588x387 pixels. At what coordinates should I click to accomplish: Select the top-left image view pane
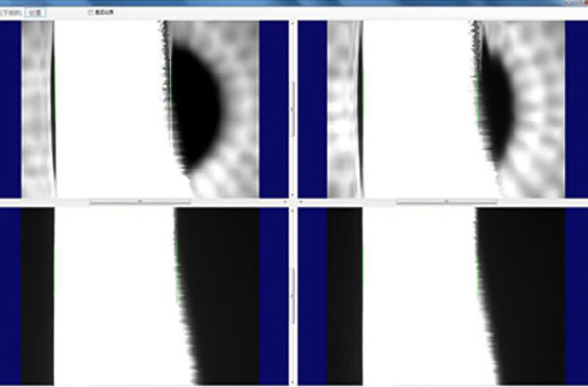click(x=144, y=109)
